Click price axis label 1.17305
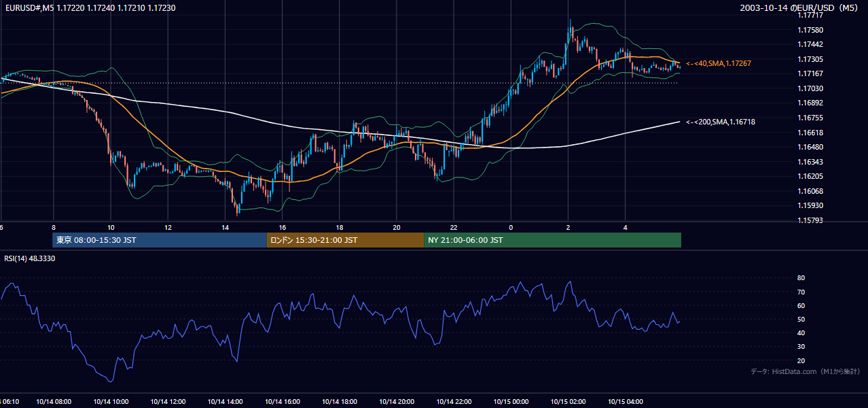The image size is (868, 408). pyautogui.click(x=810, y=59)
